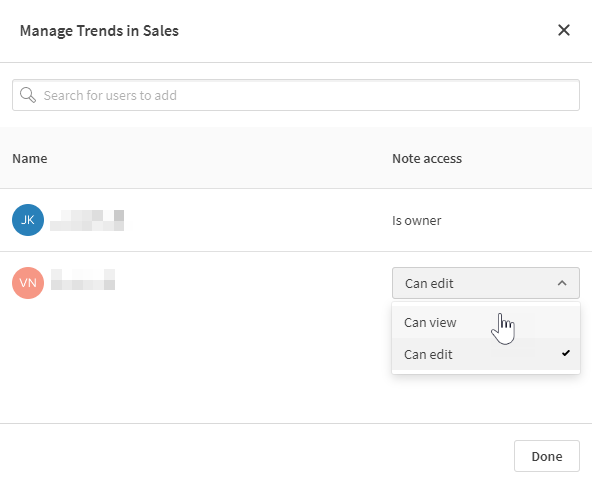Click the Is owner access label
Screen dimensions: 592x486
click(x=416, y=221)
